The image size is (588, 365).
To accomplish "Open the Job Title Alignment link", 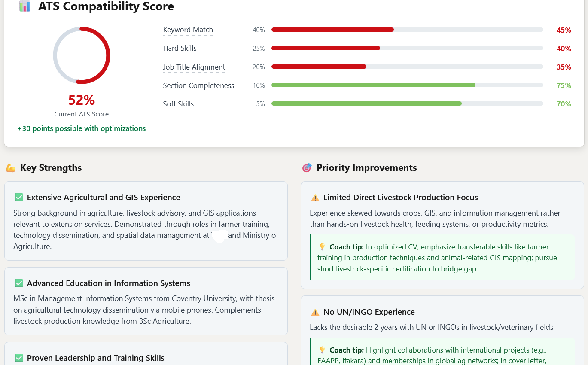I will pos(194,67).
